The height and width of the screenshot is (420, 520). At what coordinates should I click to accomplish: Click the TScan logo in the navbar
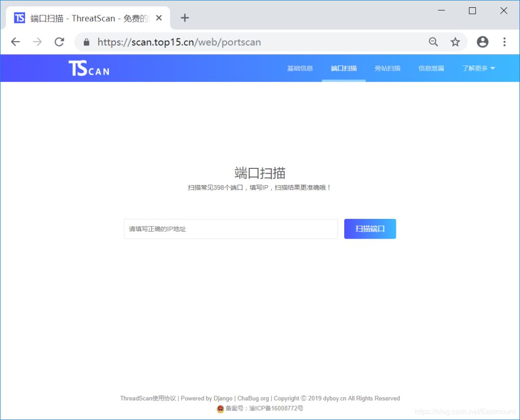89,68
